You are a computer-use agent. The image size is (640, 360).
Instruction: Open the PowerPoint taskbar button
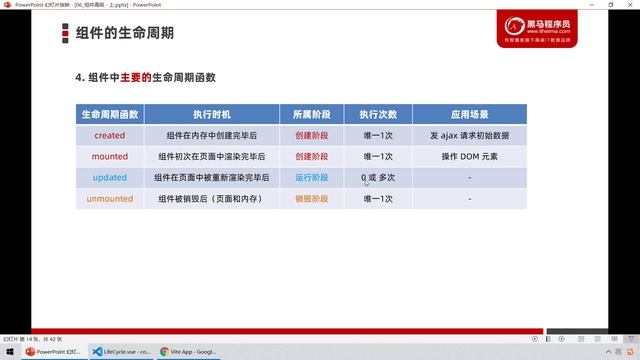click(53, 351)
